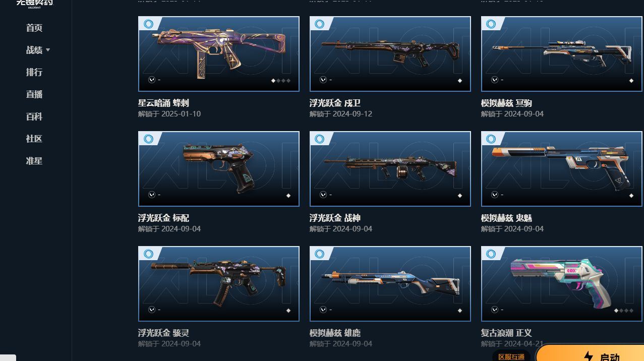
Task: Select level diamonds on 星云暗涌 蜂刺 skin
Action: point(281,80)
